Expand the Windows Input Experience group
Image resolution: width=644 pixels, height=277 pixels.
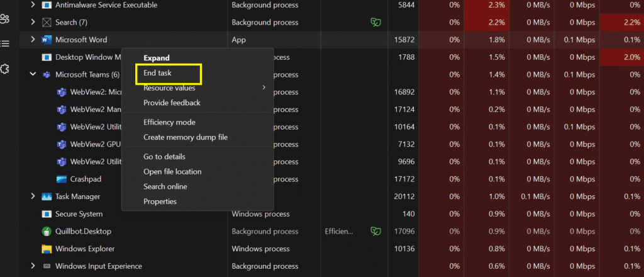click(x=33, y=266)
